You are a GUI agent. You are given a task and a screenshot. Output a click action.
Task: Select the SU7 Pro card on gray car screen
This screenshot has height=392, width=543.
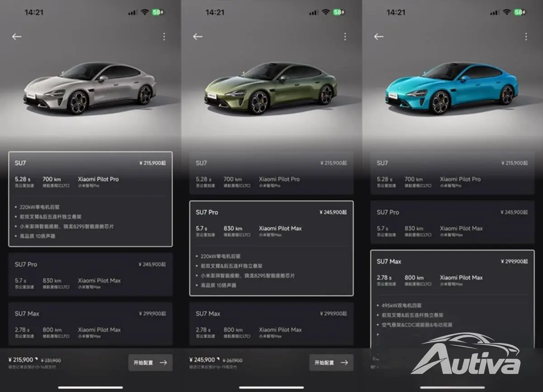[90, 274]
